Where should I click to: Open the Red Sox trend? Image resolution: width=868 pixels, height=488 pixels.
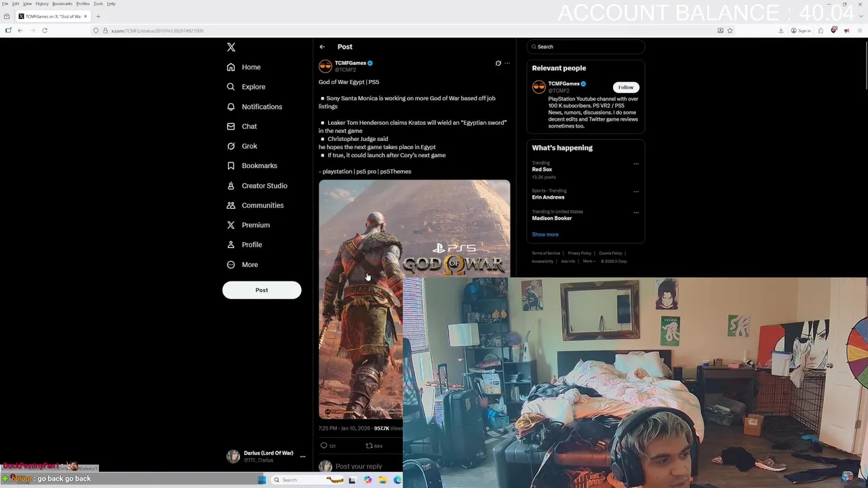click(542, 169)
